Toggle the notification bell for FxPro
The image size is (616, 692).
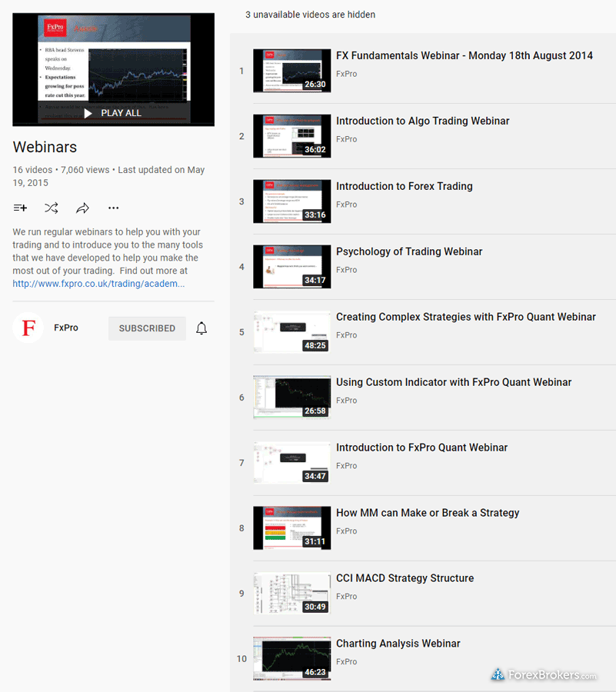point(201,328)
